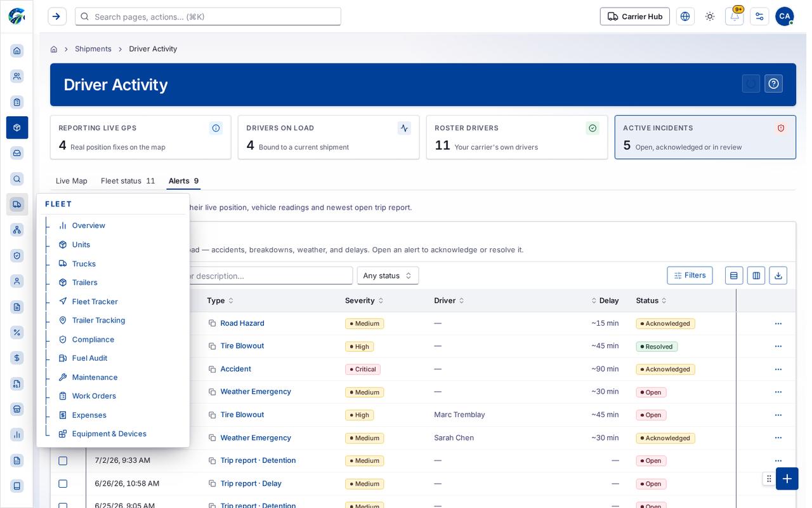
Task: Open notifications bell with 9+ badge
Action: [735, 17]
